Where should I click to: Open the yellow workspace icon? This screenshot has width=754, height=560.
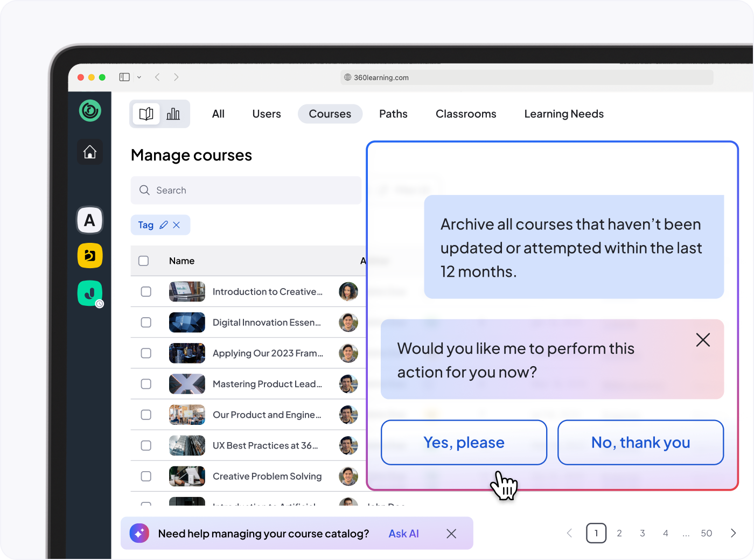90,256
